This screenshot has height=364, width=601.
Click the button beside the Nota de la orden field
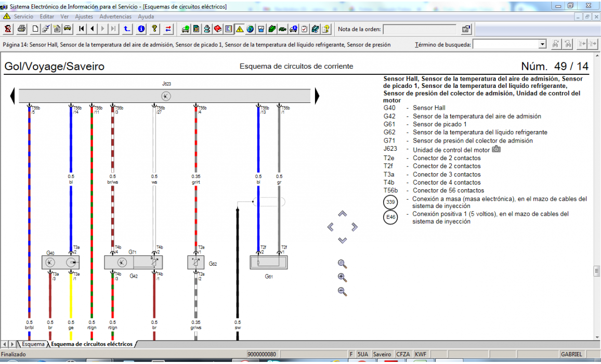[x=466, y=29]
